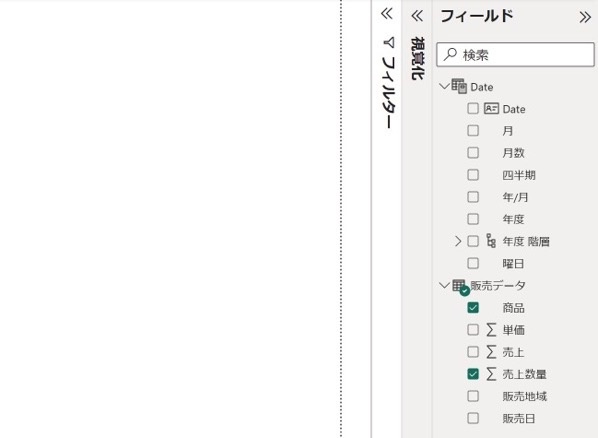The image size is (598, 438).
Task: Click the 販売データ table icon
Action: pos(460,287)
